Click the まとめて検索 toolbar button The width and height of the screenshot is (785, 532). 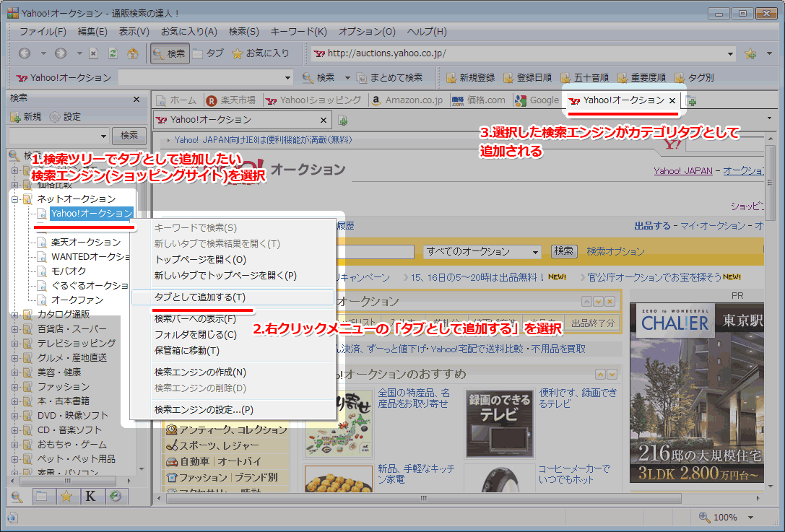(x=389, y=77)
